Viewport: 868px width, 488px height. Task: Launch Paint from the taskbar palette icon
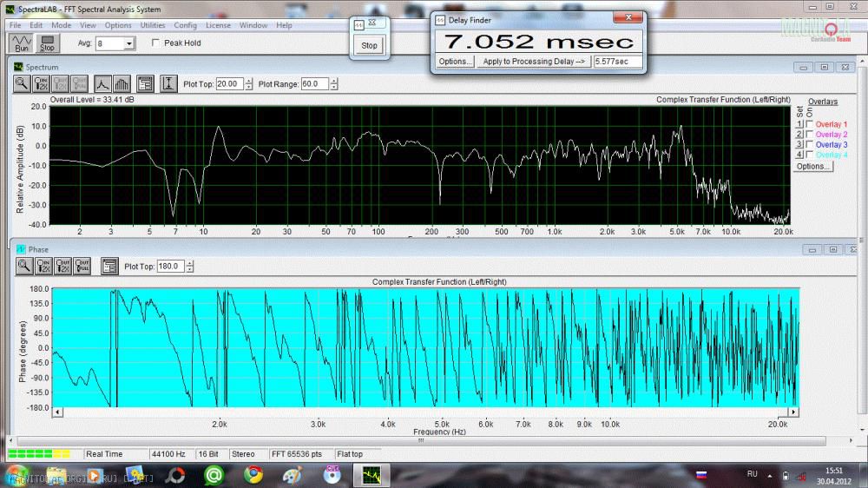[x=293, y=475]
